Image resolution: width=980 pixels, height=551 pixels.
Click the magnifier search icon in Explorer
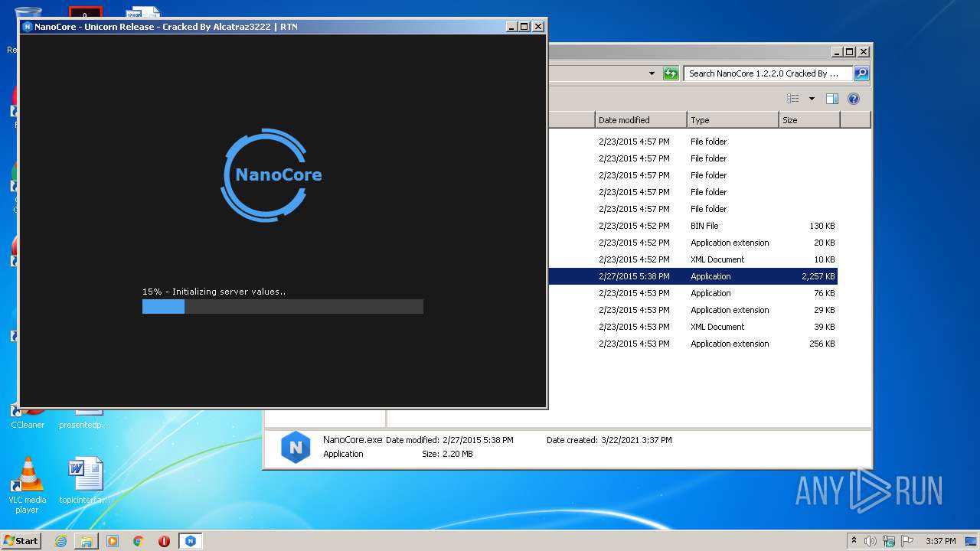[x=861, y=73]
